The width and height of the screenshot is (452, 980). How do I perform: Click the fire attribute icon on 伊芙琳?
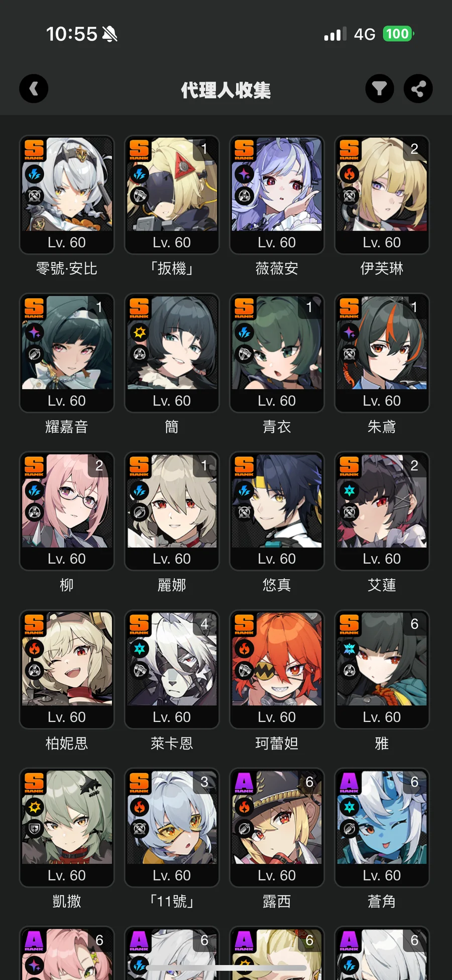[x=350, y=174]
